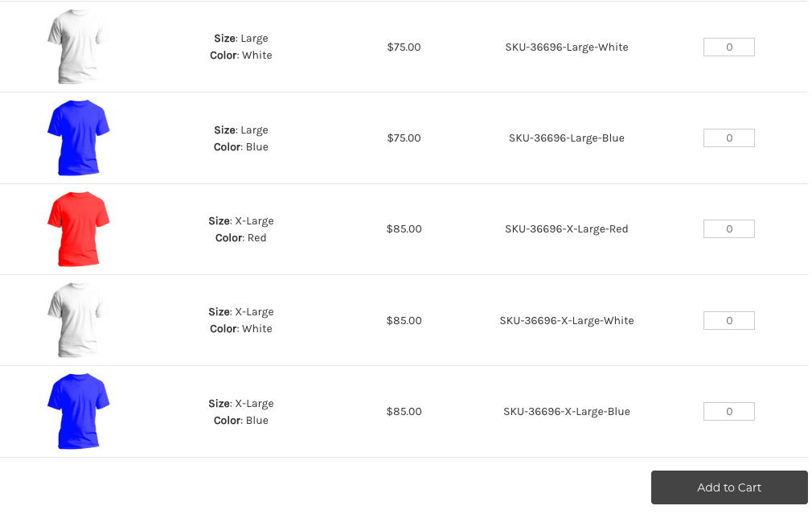Viewport: 812px width, 514px height.
Task: Click the white X-Large t-shirt thumbnail
Action: click(x=77, y=319)
